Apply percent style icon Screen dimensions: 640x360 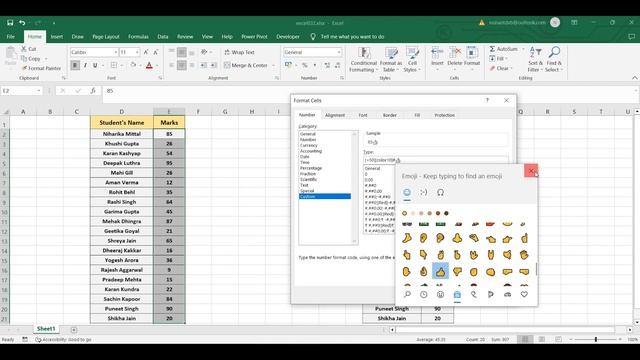point(304,65)
